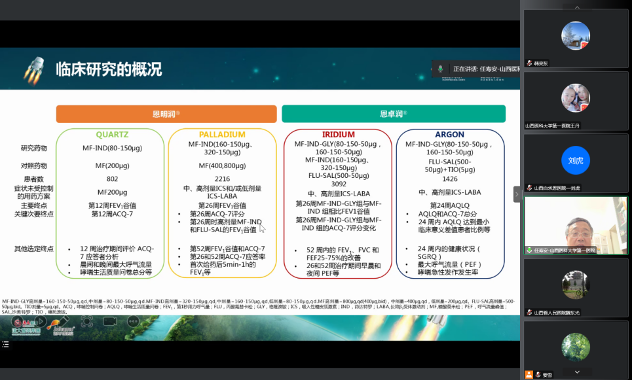Click the list icon below the slide
632x380 pixels.
(5, 344)
